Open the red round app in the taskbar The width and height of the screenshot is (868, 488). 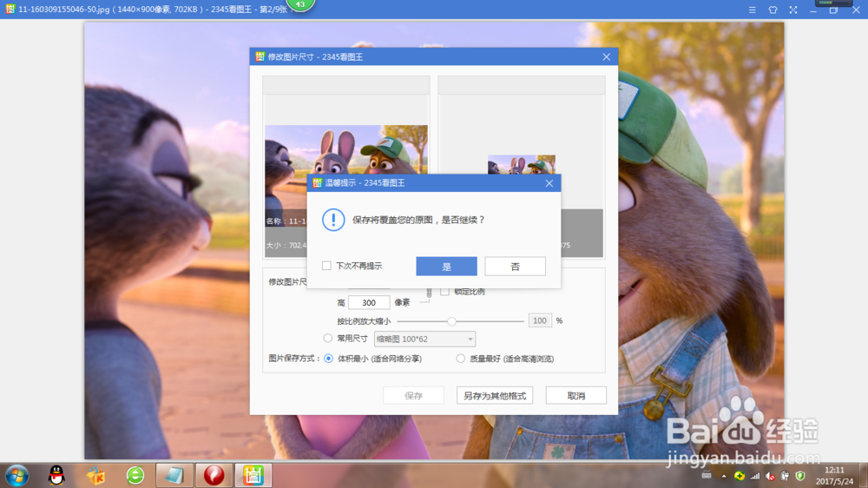tap(214, 475)
